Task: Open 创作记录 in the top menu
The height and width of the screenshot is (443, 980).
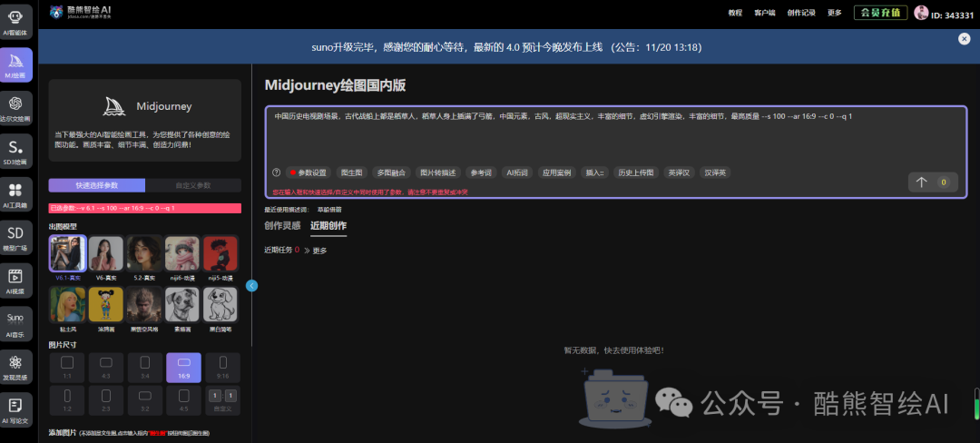Action: [x=801, y=13]
